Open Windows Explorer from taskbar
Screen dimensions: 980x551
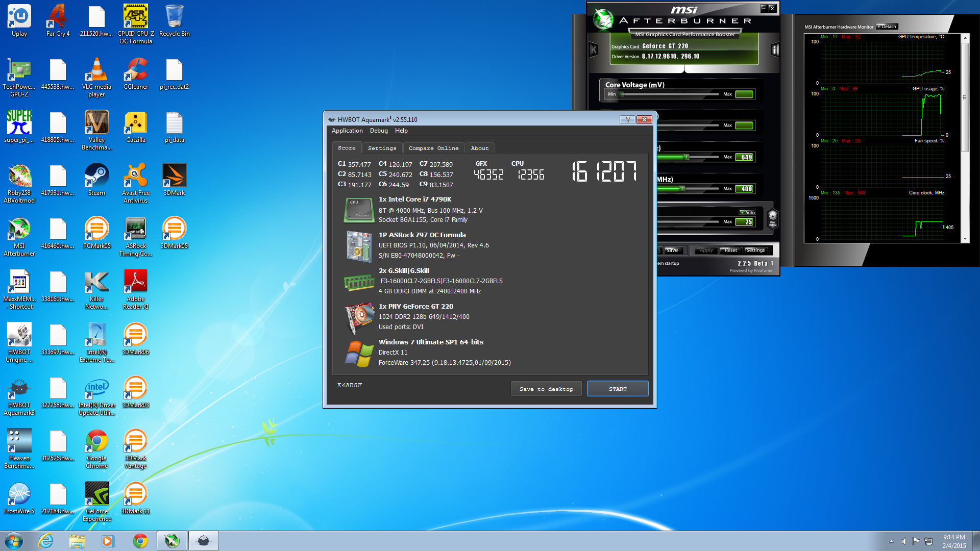[77, 541]
